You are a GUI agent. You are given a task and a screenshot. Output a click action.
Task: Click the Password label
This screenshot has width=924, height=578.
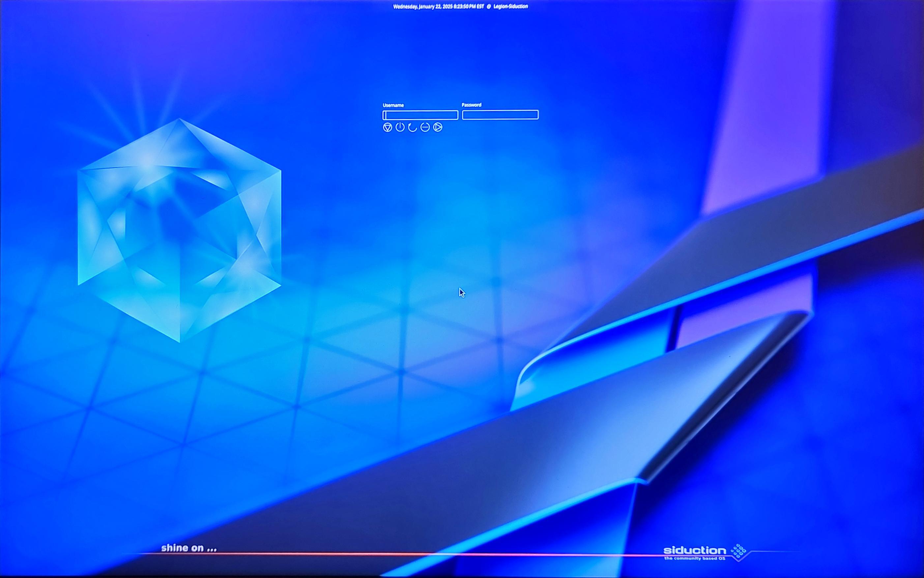pyautogui.click(x=471, y=105)
